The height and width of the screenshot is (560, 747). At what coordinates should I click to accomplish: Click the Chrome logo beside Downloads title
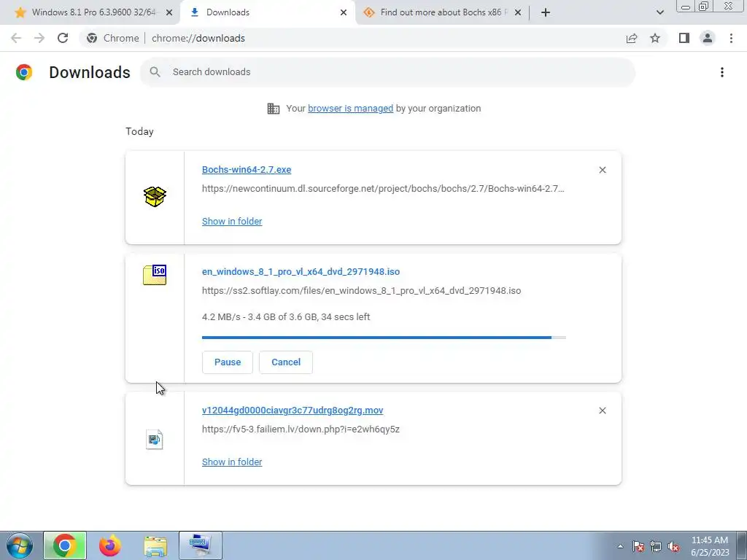[x=24, y=72]
